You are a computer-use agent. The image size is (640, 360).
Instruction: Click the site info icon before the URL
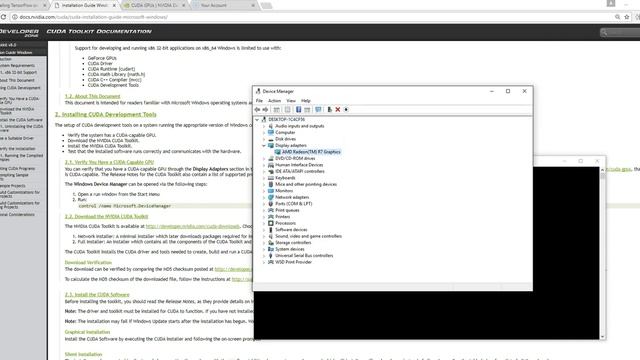[15, 17]
